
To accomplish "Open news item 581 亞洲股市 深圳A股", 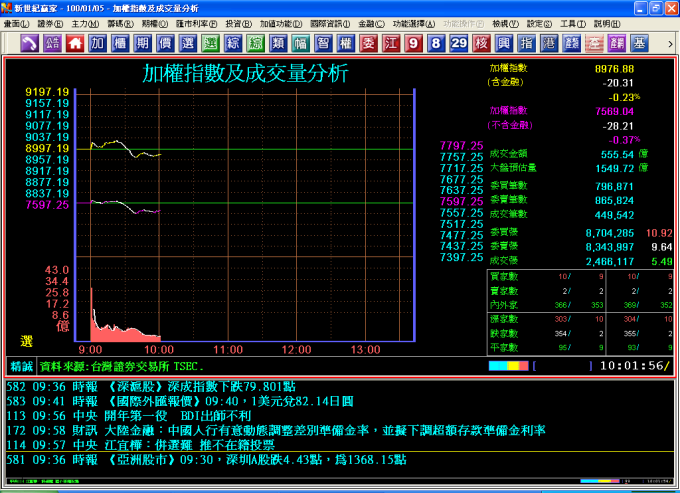I will coord(206,460).
